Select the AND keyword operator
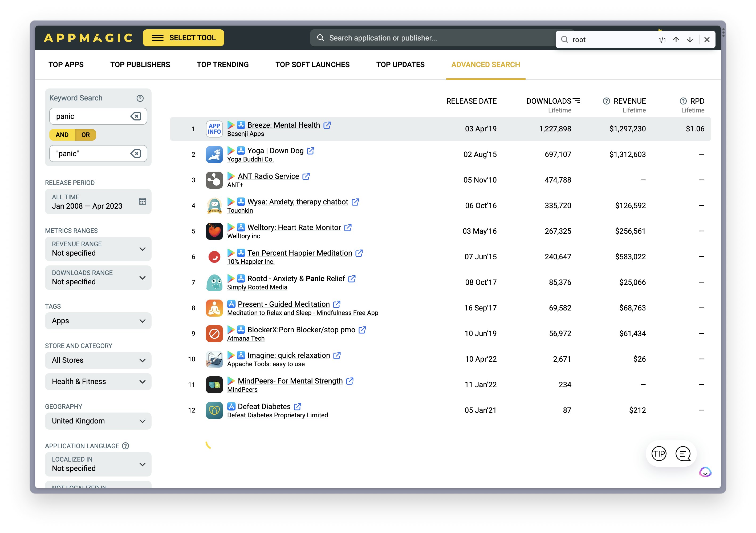The width and height of the screenshot is (756, 533). tap(62, 135)
